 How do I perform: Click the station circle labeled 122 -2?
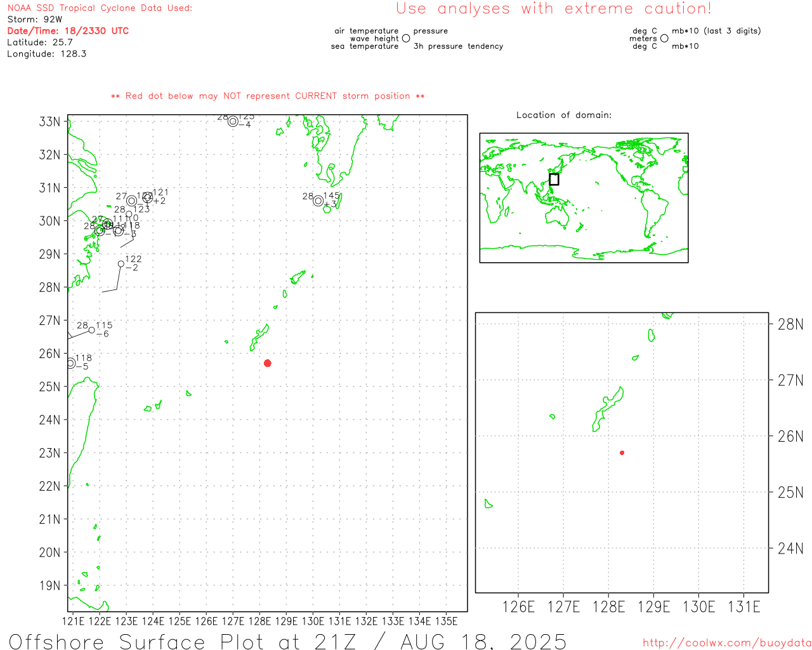121,264
